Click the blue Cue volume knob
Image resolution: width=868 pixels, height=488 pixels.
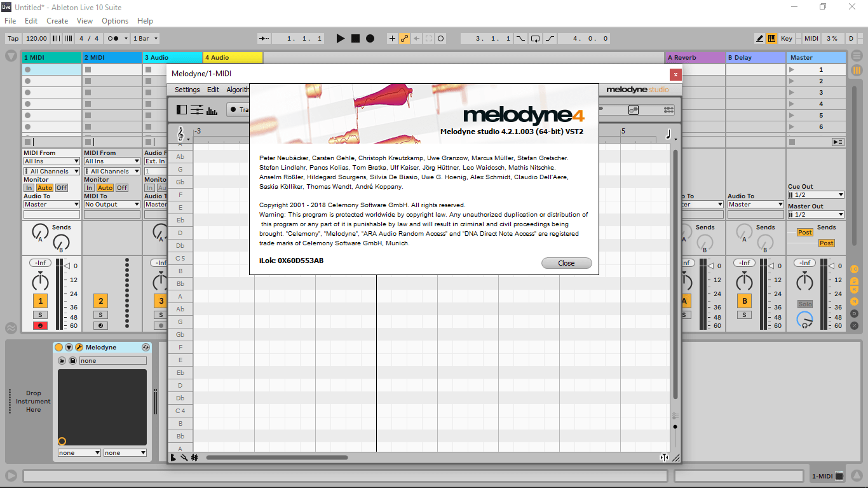pos(805,320)
